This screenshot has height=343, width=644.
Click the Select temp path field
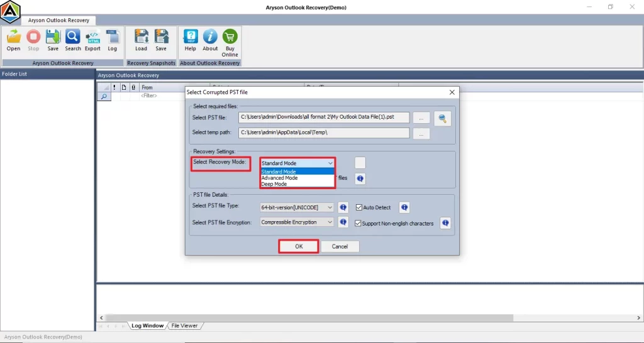(324, 133)
